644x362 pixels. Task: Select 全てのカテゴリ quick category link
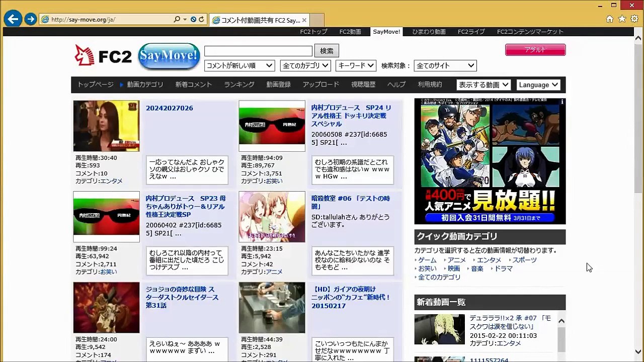439,277
